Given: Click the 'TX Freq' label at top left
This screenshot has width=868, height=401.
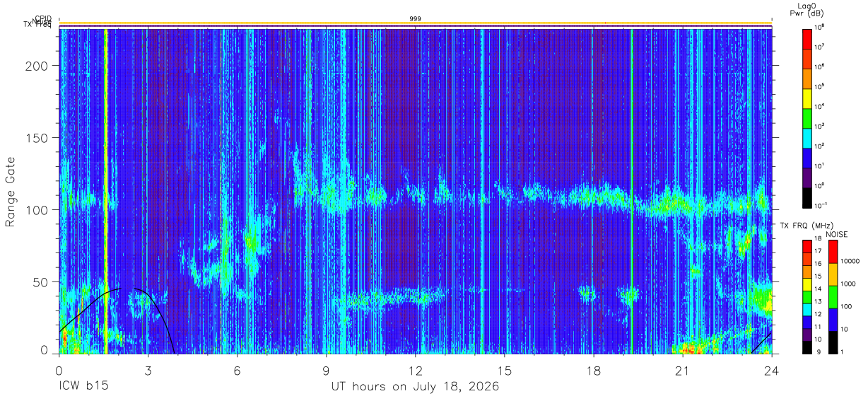Looking at the screenshot, I should pyautogui.click(x=37, y=25).
